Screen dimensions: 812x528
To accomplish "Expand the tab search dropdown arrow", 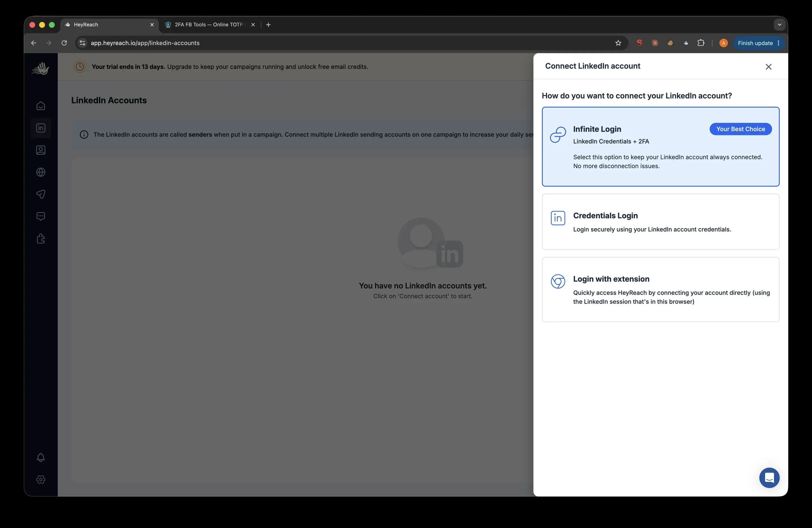I will [779, 25].
